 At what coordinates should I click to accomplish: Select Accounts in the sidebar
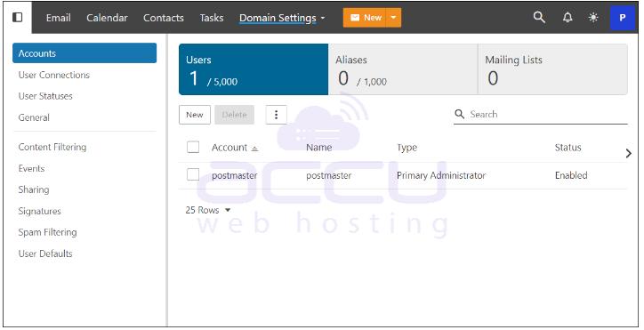[85, 53]
